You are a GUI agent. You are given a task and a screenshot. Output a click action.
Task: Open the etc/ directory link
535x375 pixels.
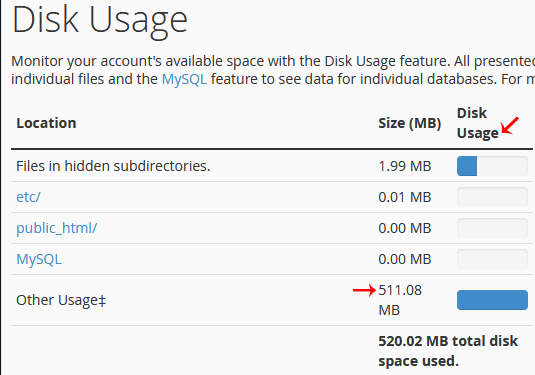tap(28, 197)
